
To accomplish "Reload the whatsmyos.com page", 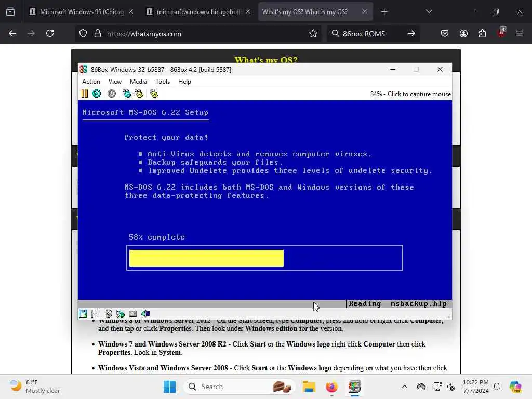I will pos(50,34).
